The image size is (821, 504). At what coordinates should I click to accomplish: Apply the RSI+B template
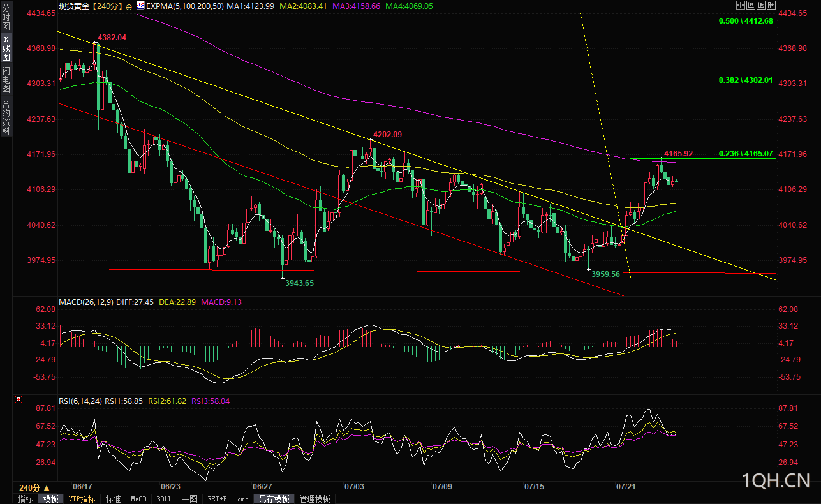click(x=218, y=499)
